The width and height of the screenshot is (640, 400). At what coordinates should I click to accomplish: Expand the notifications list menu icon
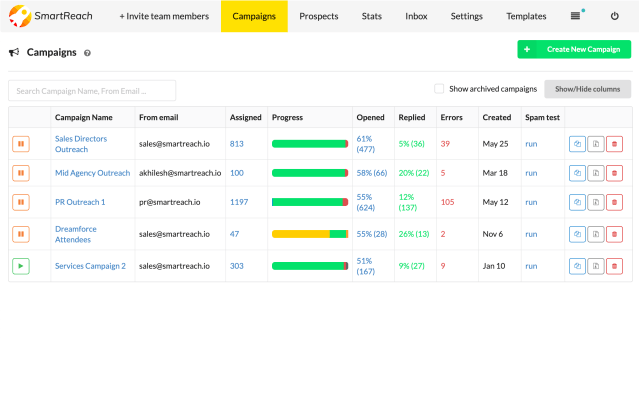click(575, 16)
